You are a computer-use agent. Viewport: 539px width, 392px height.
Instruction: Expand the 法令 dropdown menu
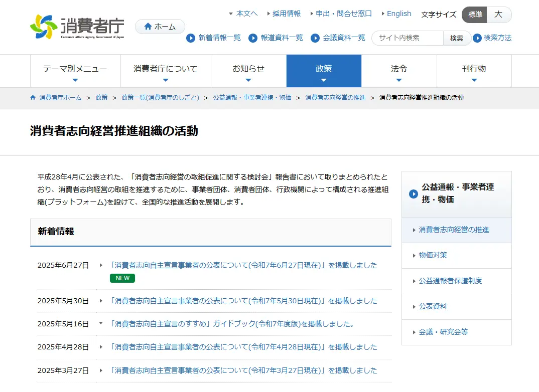[x=399, y=71]
